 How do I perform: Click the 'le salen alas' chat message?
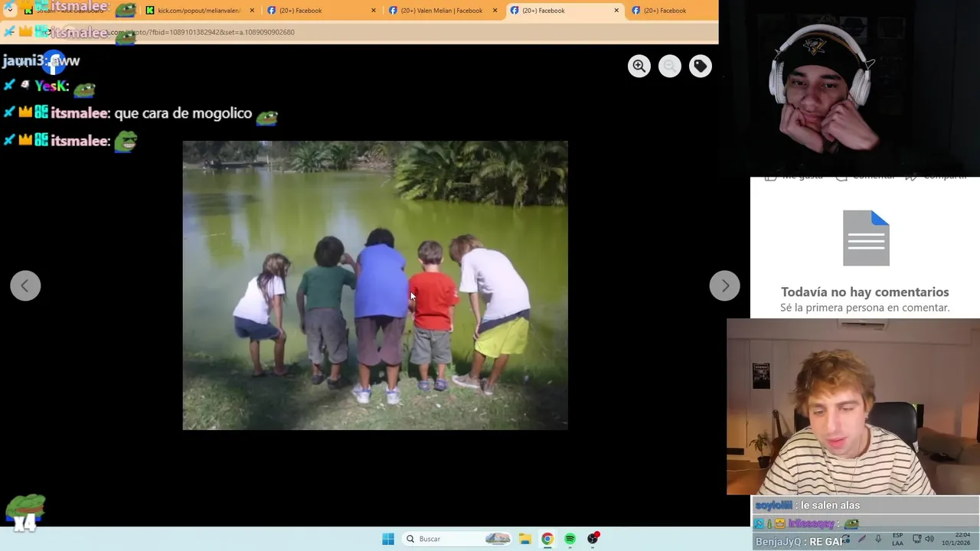click(x=830, y=505)
